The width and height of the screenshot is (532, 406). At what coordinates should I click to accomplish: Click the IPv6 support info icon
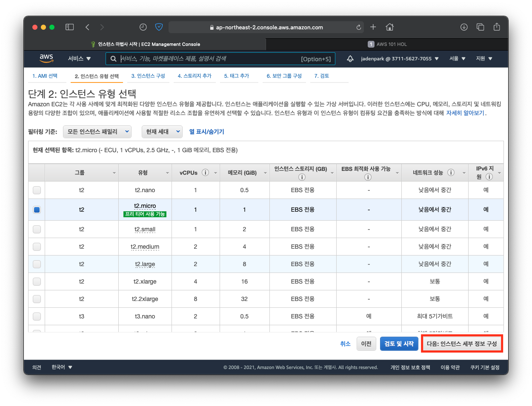coord(489,177)
